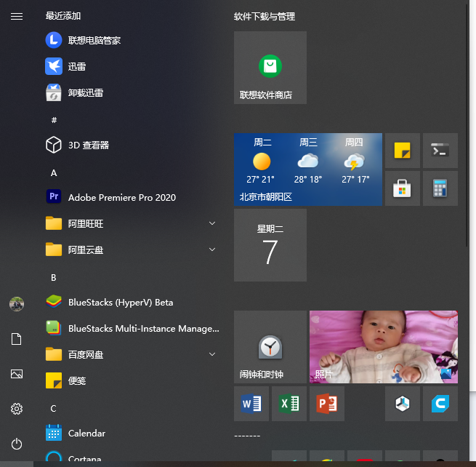476x467 pixels.
Task: Open the 迅雷 app entry
Action: pos(132,66)
